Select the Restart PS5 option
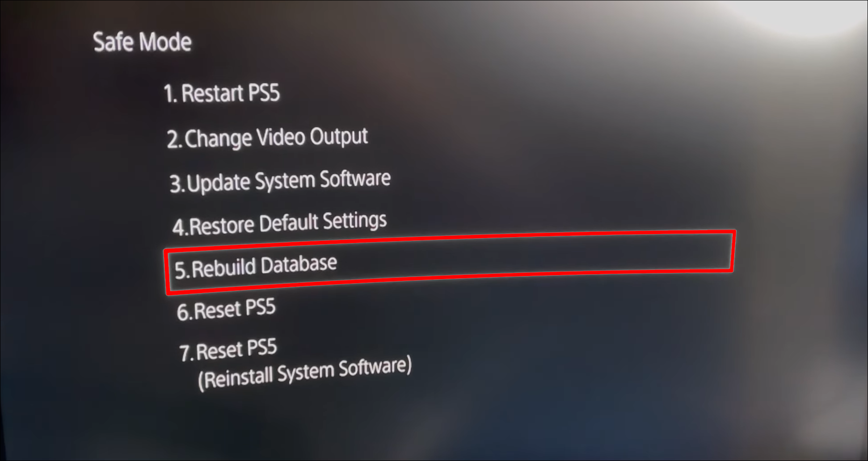The height and width of the screenshot is (461, 868). (x=222, y=93)
